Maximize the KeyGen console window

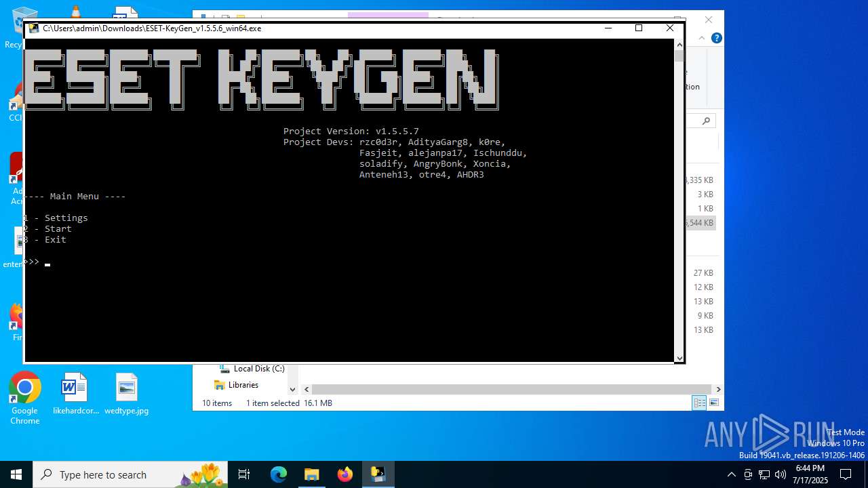639,28
